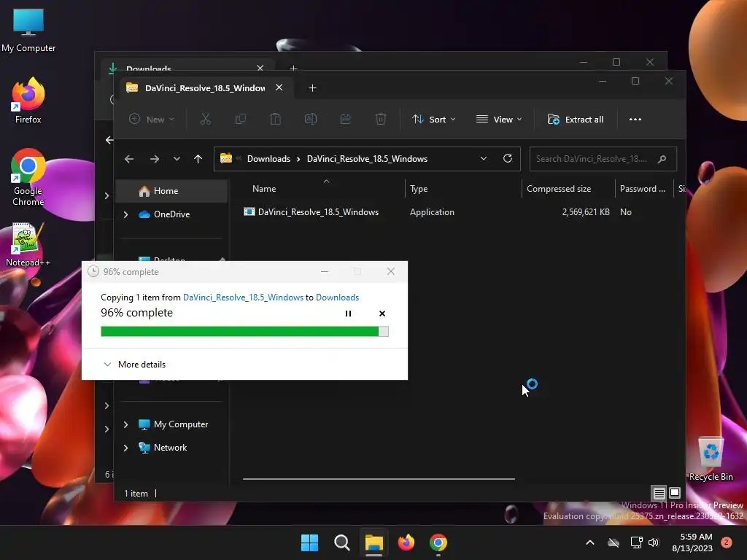Go forward with the right arrow button
Viewport: 747px width, 560px height.
(155, 159)
